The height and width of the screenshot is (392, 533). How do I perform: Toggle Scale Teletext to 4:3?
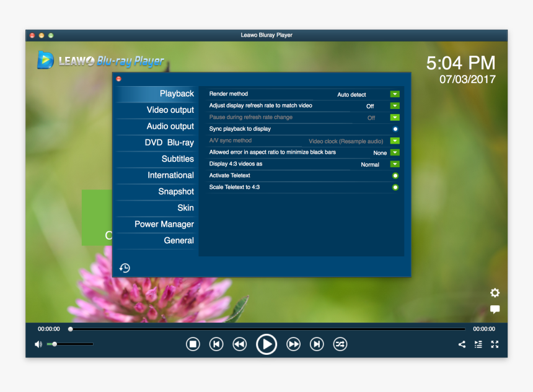(395, 187)
